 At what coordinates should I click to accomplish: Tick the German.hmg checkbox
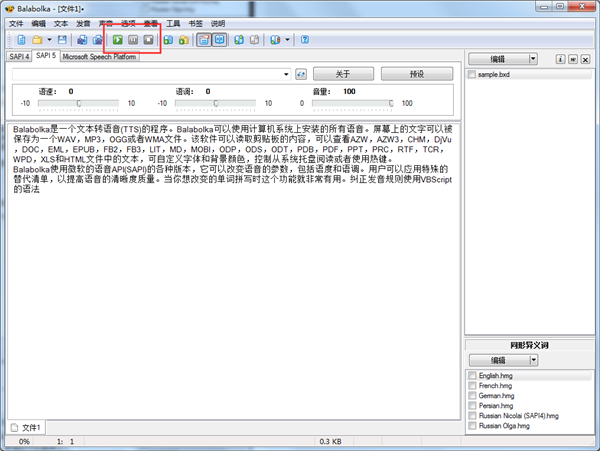(x=472, y=395)
